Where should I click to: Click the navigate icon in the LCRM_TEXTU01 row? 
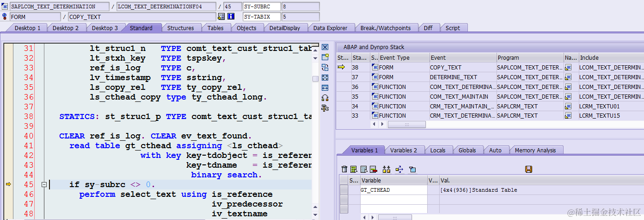pos(568,106)
